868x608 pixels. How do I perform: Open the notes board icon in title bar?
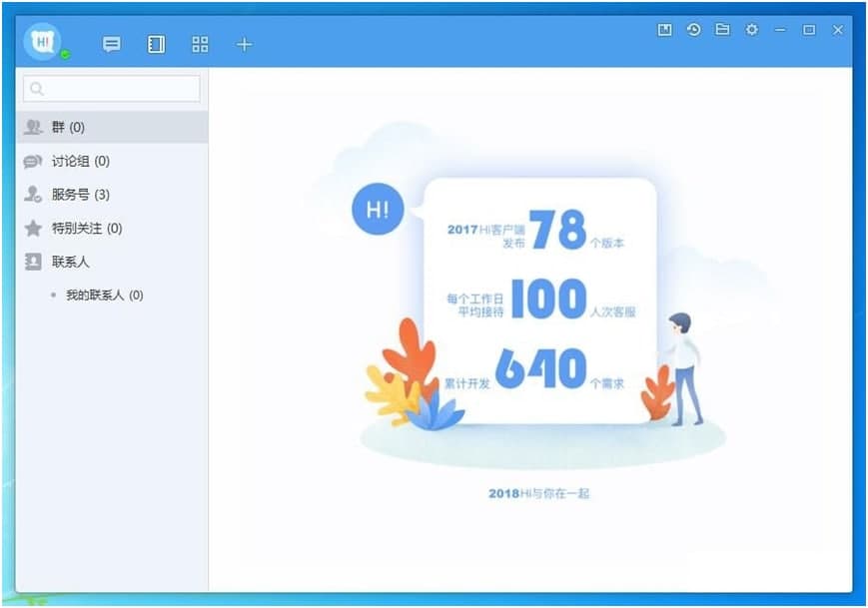tap(664, 29)
